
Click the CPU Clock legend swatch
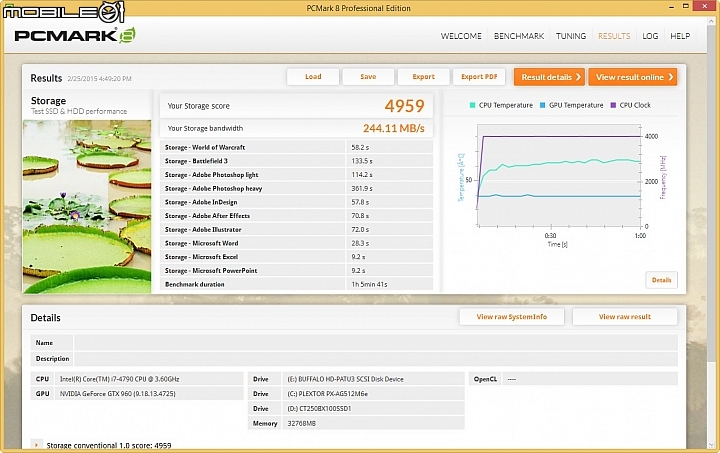613,105
